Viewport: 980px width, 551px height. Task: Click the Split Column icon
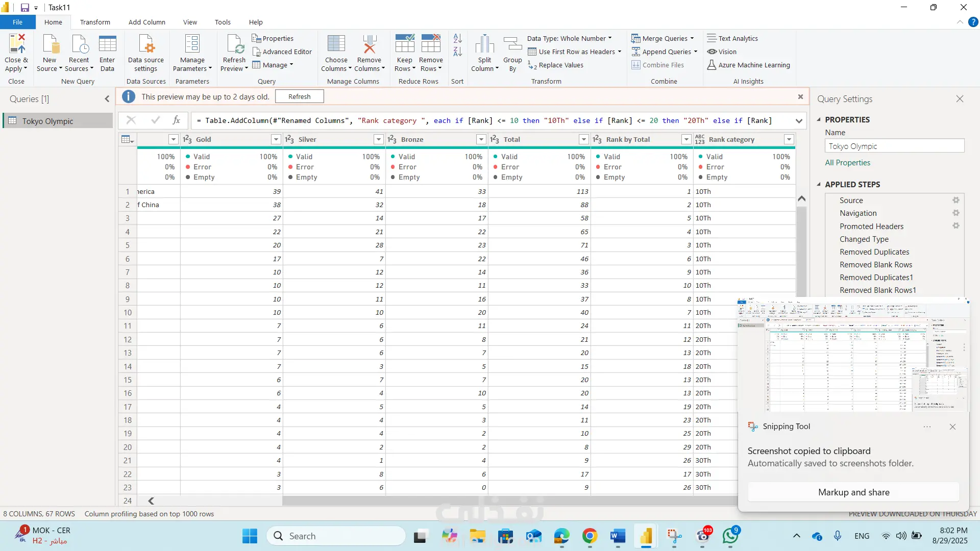(484, 44)
